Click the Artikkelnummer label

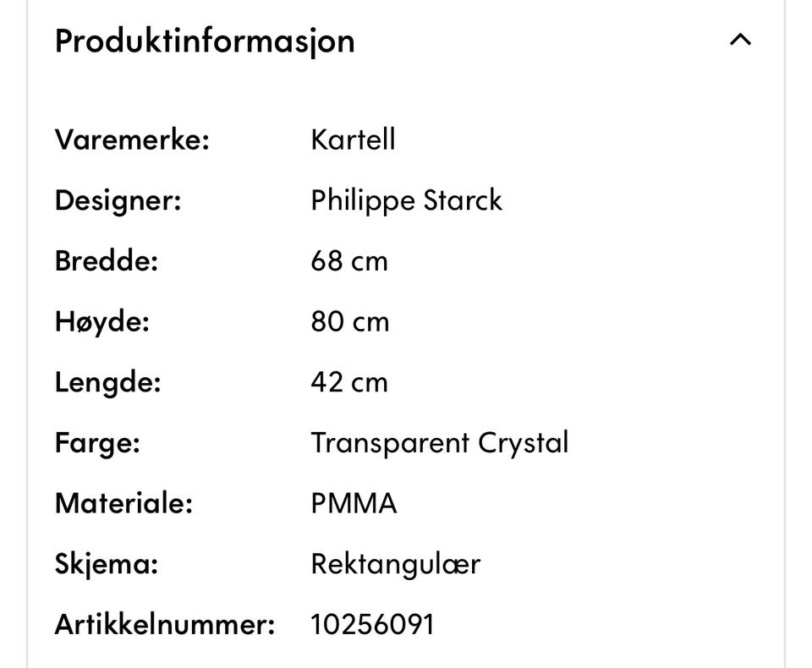165,625
